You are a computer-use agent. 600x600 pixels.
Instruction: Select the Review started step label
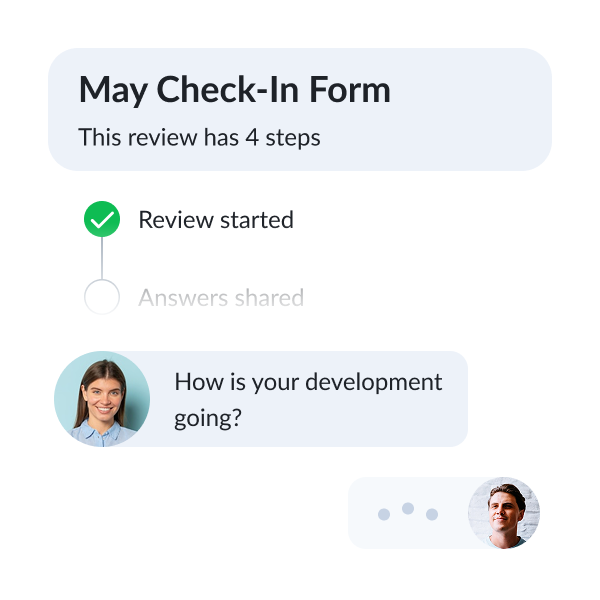216,220
